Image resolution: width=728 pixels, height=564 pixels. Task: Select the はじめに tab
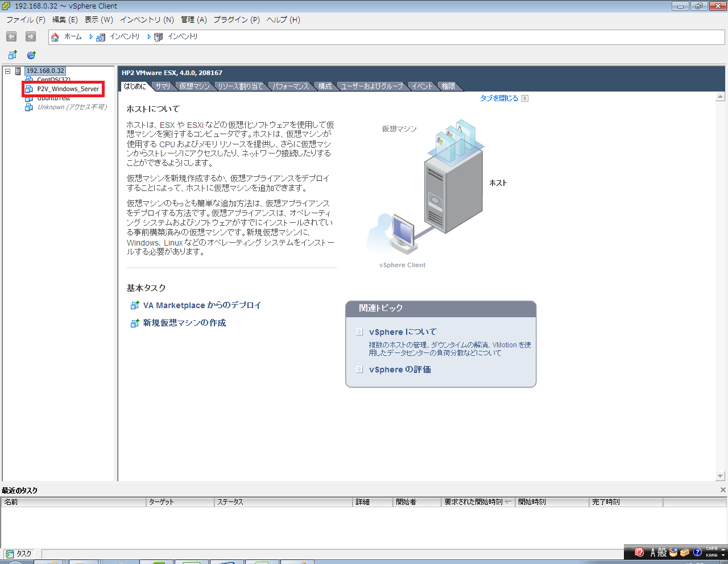click(135, 86)
